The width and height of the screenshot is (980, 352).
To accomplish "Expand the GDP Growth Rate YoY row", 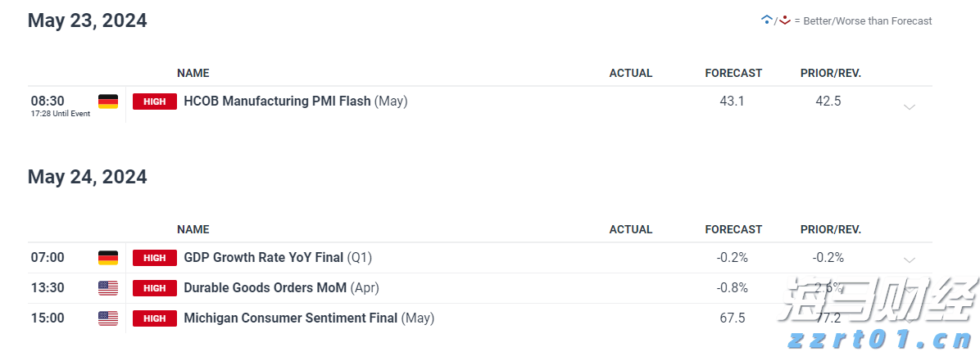I will (909, 259).
